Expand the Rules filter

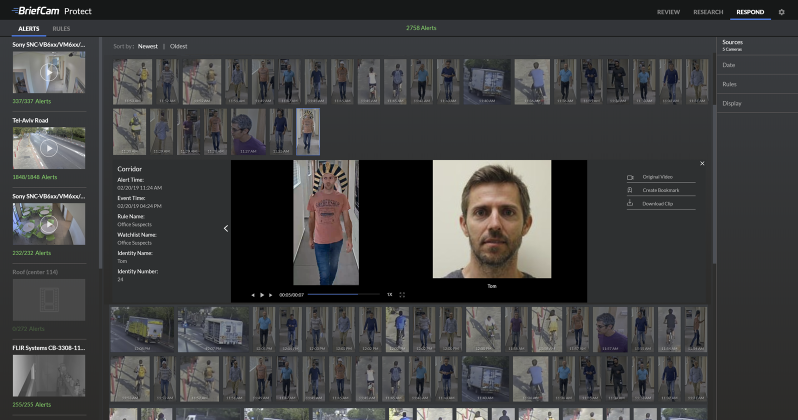[x=756, y=84]
